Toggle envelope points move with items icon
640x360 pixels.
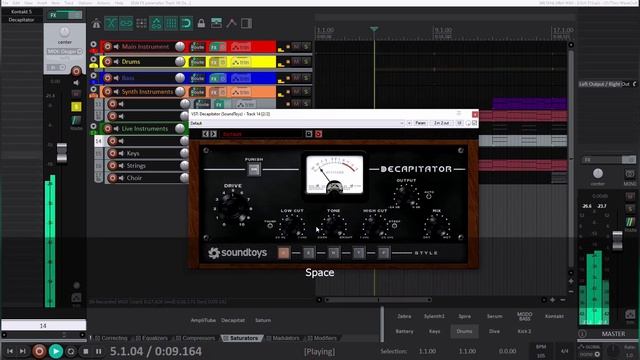(x=156, y=23)
